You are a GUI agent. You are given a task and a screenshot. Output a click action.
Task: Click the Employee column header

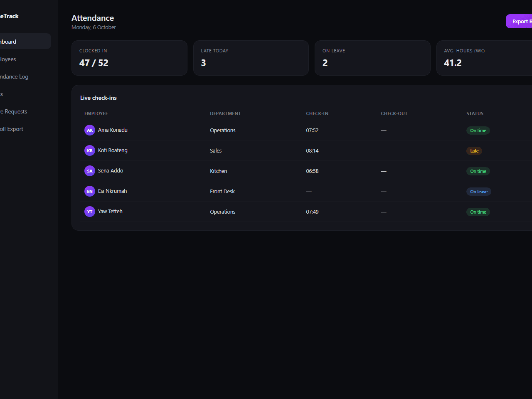click(96, 113)
